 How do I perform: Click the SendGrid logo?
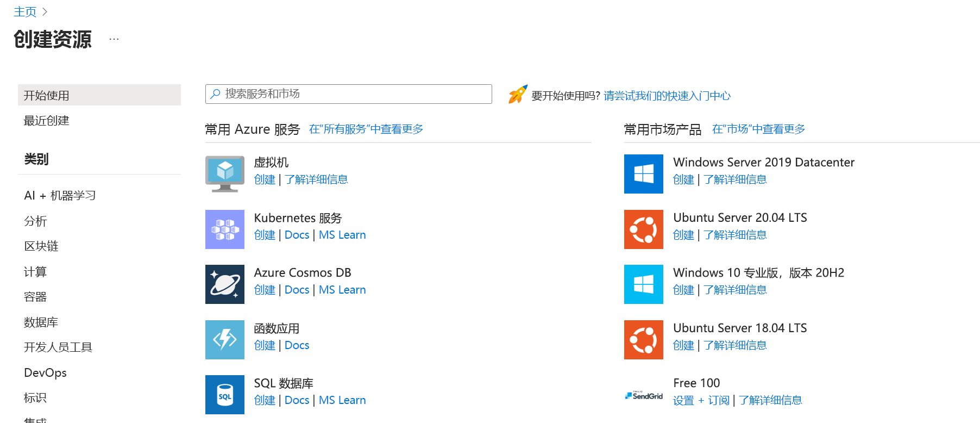pos(644,395)
